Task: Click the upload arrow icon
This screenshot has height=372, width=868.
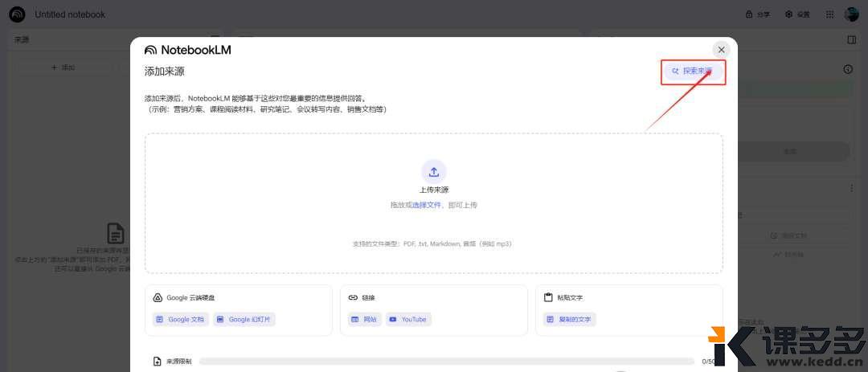Action: point(433,172)
